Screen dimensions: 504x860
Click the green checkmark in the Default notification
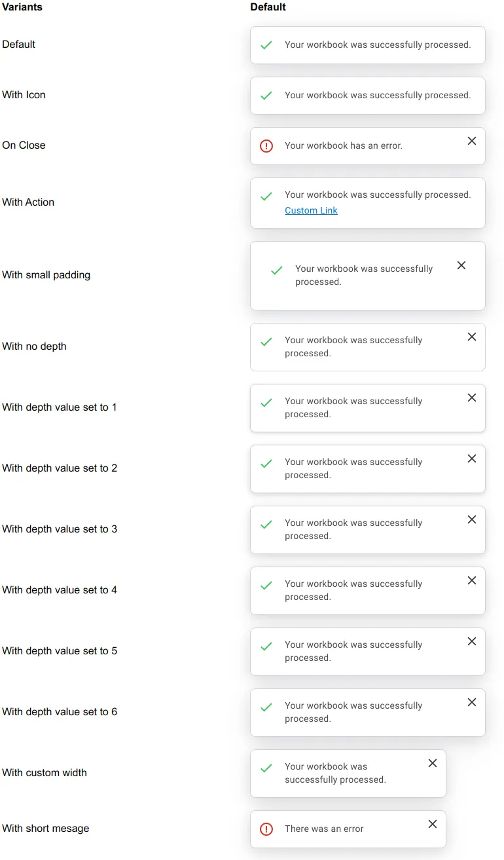pyautogui.click(x=266, y=45)
